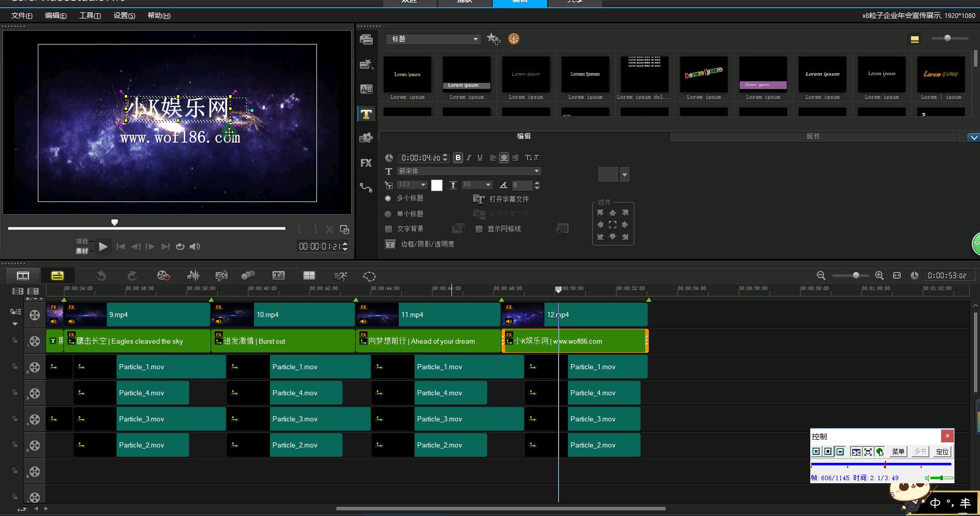Switch to the 属性 tab

(813, 137)
